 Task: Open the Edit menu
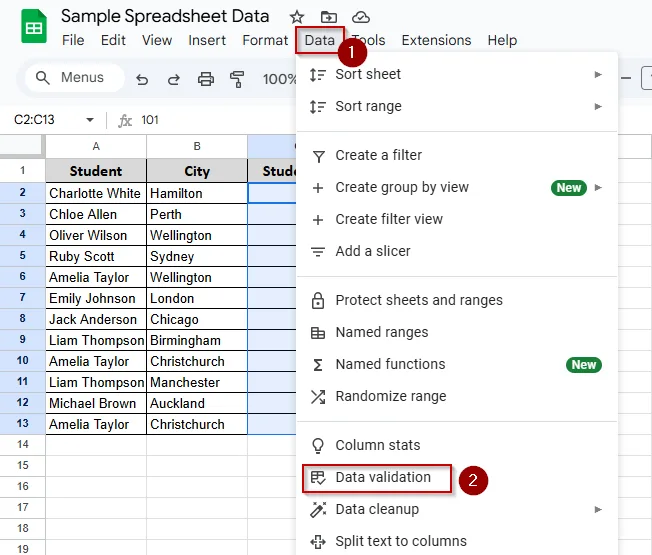(x=113, y=40)
